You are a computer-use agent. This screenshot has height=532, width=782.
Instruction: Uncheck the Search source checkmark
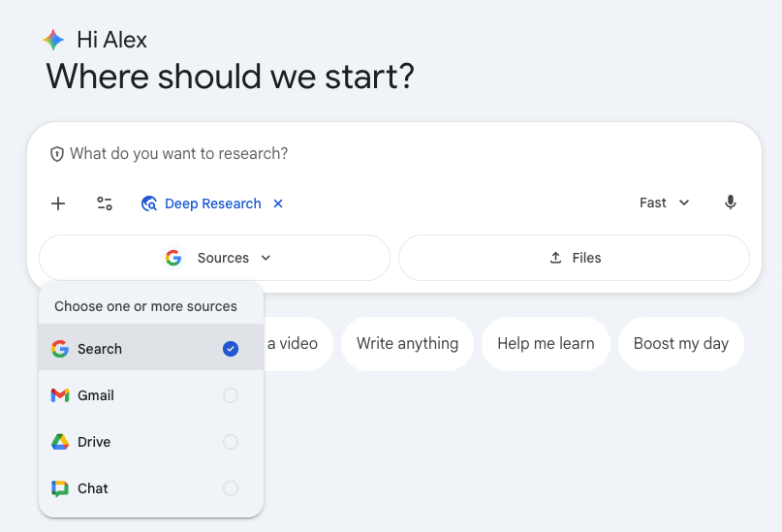tap(231, 349)
